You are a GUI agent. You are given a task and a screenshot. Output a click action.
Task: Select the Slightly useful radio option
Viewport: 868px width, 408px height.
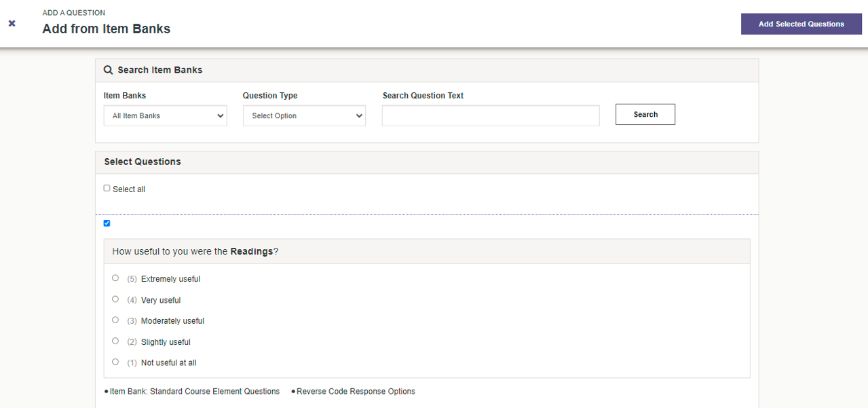[115, 341]
